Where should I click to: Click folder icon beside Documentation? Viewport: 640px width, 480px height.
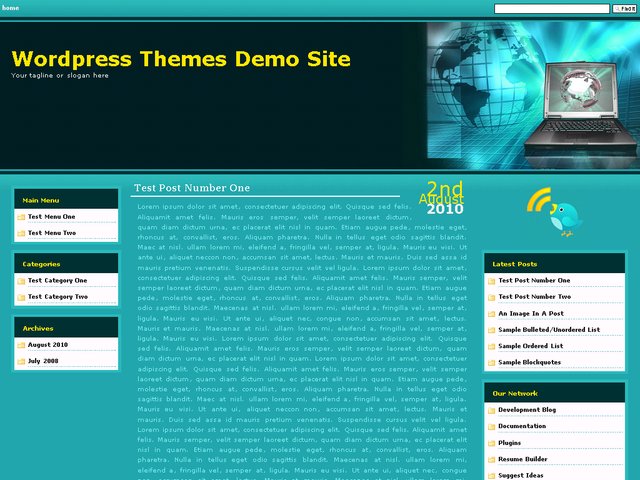pyautogui.click(x=491, y=427)
